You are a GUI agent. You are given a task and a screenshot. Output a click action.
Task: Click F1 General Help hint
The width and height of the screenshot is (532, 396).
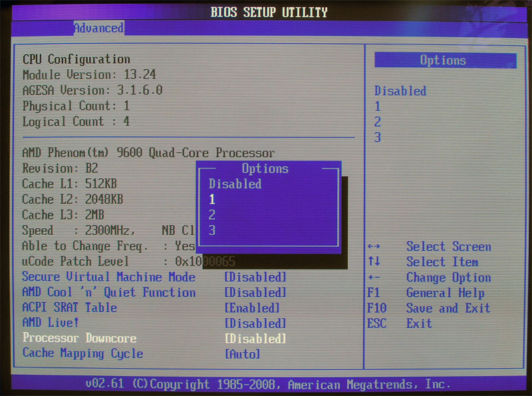[426, 293]
